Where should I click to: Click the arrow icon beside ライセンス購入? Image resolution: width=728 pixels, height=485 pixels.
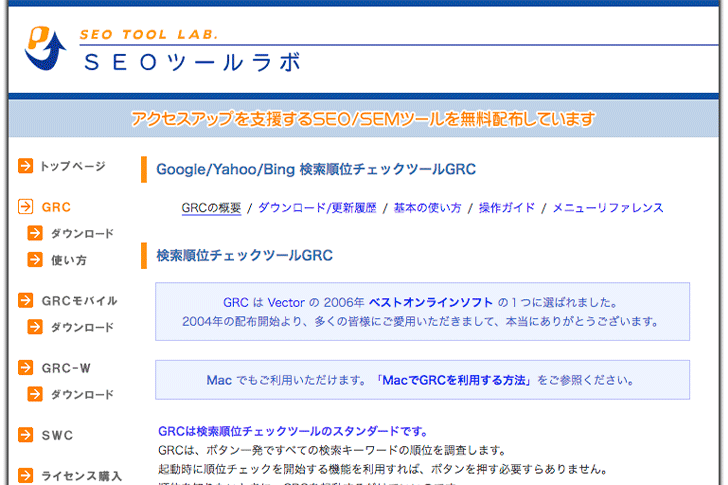point(26,475)
